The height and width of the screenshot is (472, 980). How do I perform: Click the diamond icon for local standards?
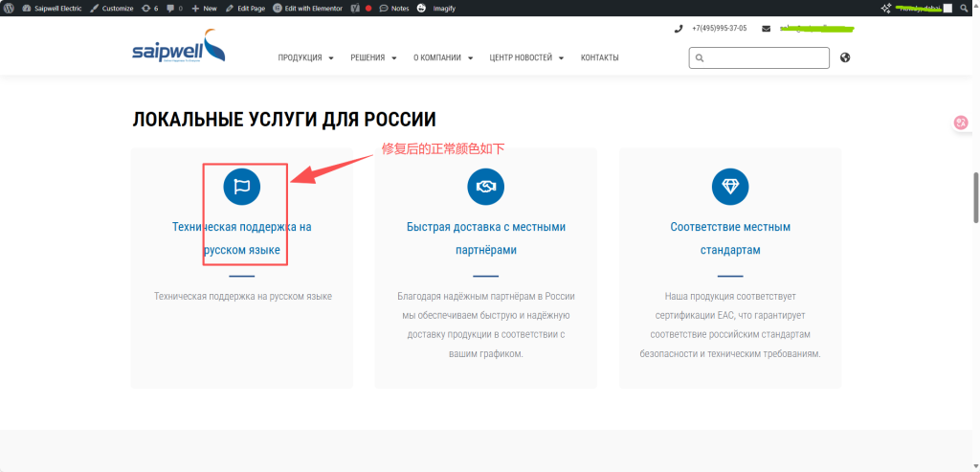point(730,187)
